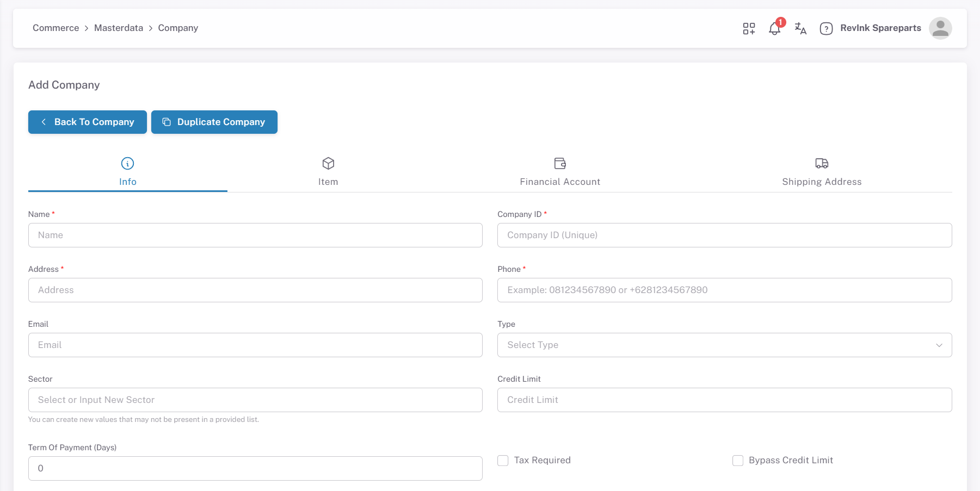Click the Financial Account wallet icon
The width and height of the screenshot is (980, 491).
pyautogui.click(x=560, y=163)
